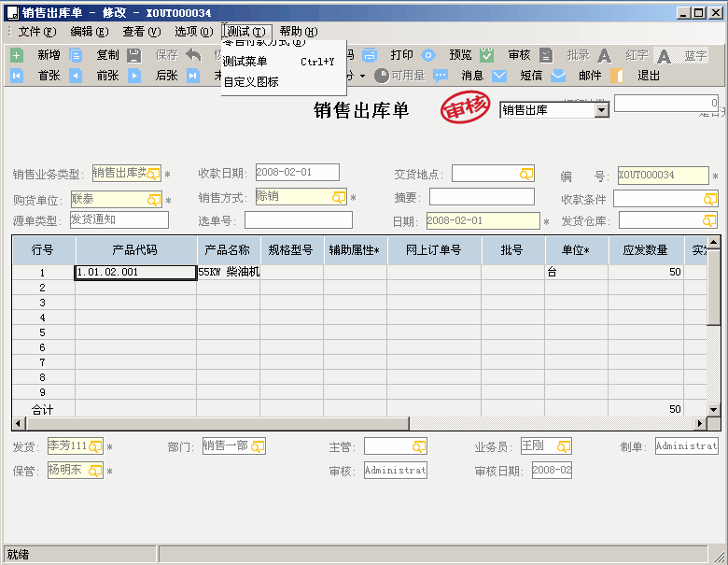Open the 销售出库 dropdown arrow
This screenshot has width=728, height=565.
602,110
